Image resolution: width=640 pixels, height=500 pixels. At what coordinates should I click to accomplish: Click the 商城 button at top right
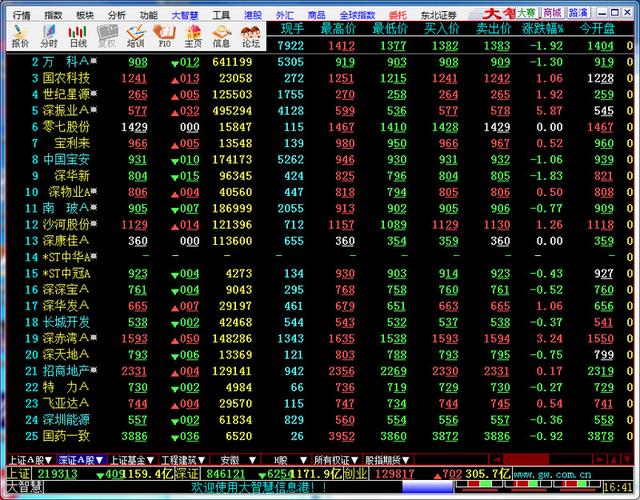click(x=552, y=13)
